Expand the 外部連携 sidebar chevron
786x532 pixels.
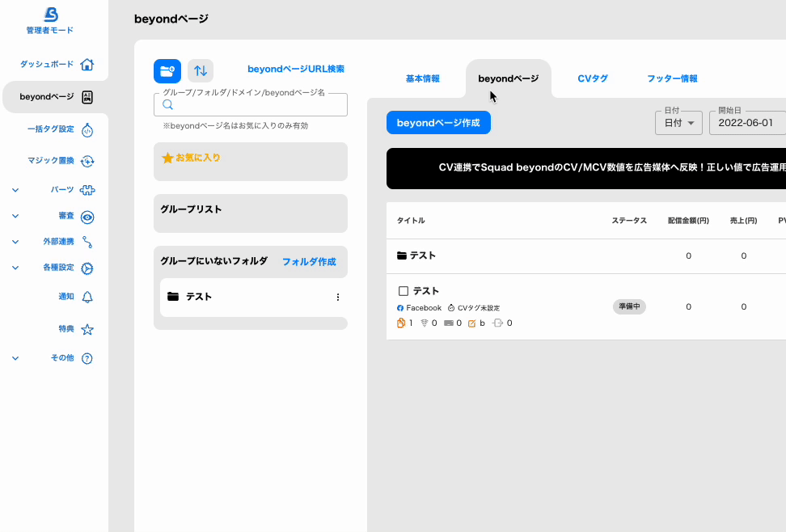point(15,242)
